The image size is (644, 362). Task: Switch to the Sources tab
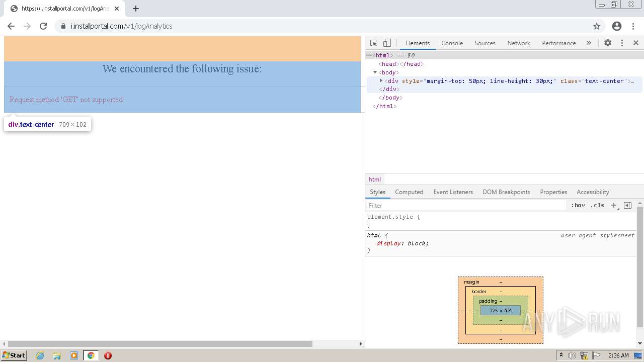pos(485,43)
